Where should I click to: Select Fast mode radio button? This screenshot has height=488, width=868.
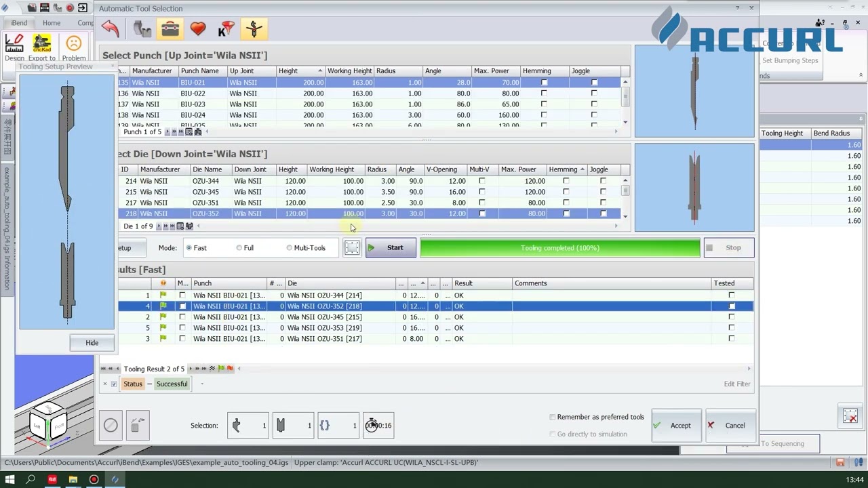coord(189,248)
